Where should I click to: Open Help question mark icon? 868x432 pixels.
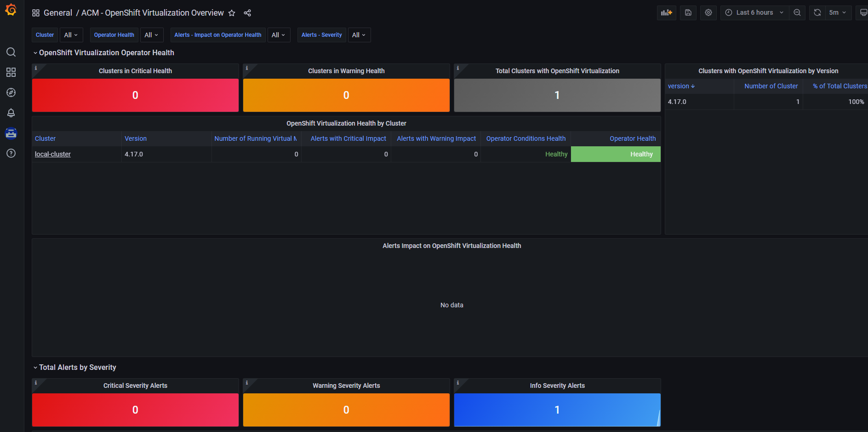pos(11,153)
